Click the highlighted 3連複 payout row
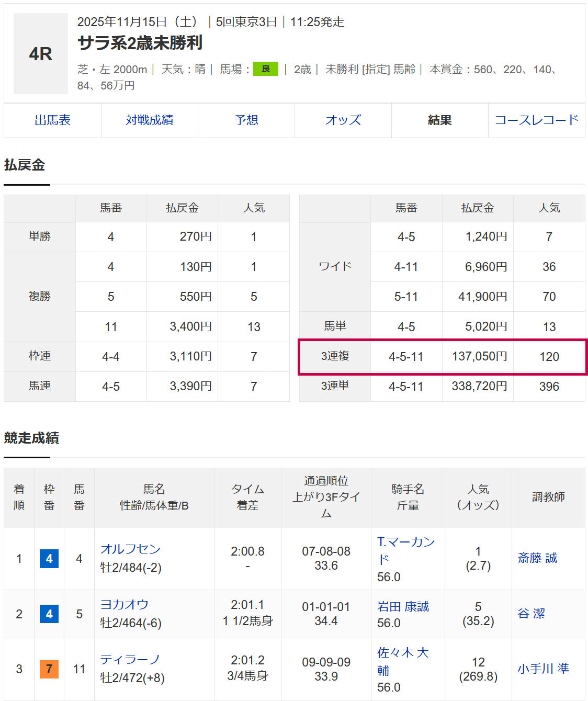The image size is (588, 701). point(442,357)
